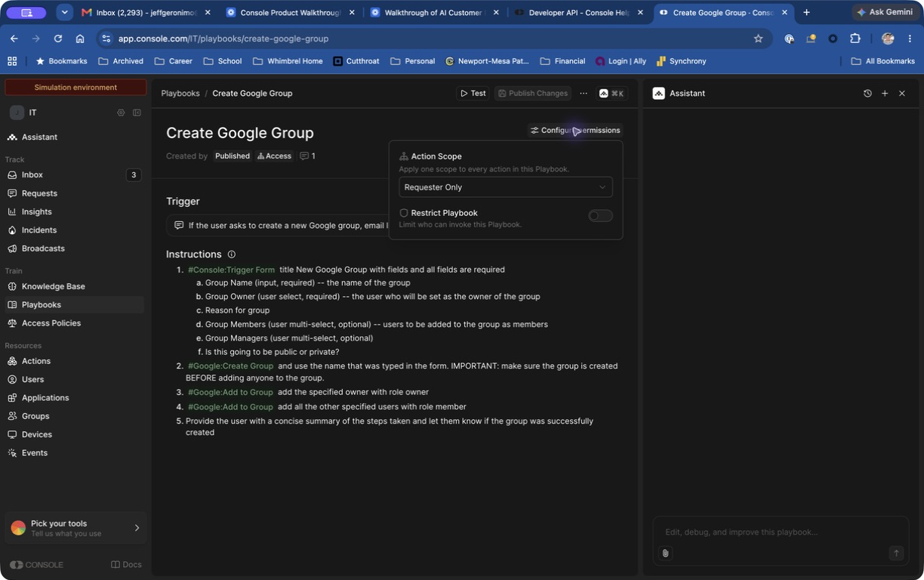Open the Chrome extensions puzzle icon

855,39
